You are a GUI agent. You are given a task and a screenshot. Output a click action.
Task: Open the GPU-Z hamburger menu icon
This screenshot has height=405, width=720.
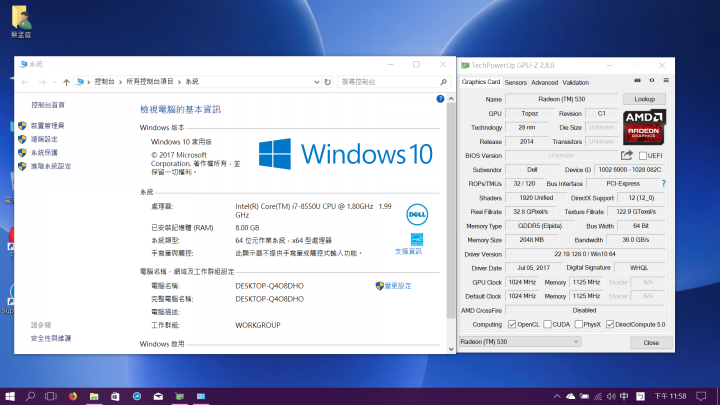click(666, 81)
